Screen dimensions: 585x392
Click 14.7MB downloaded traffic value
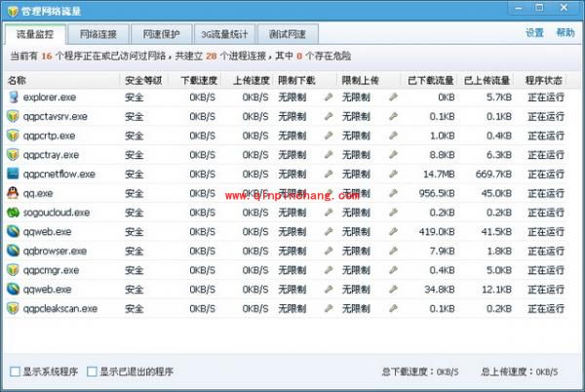(439, 175)
